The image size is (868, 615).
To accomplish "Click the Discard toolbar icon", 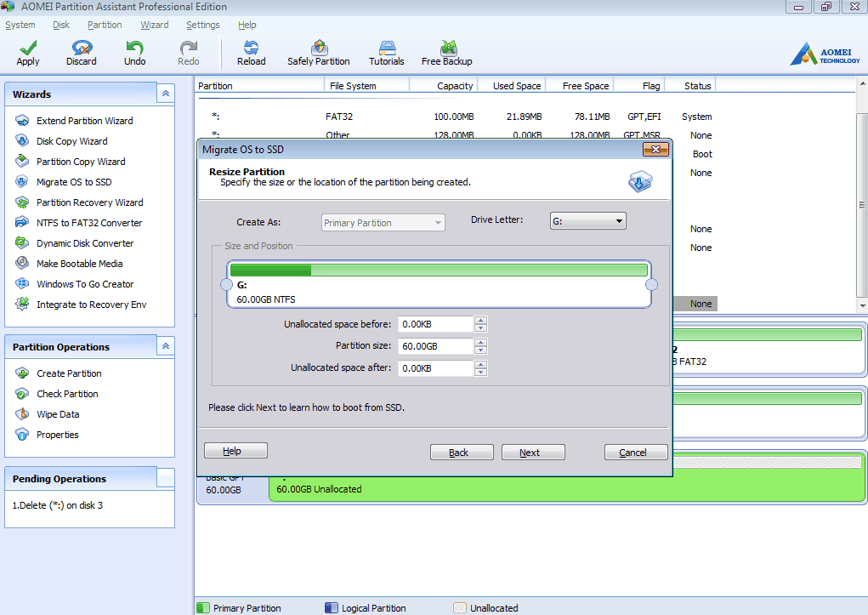I will pyautogui.click(x=82, y=48).
